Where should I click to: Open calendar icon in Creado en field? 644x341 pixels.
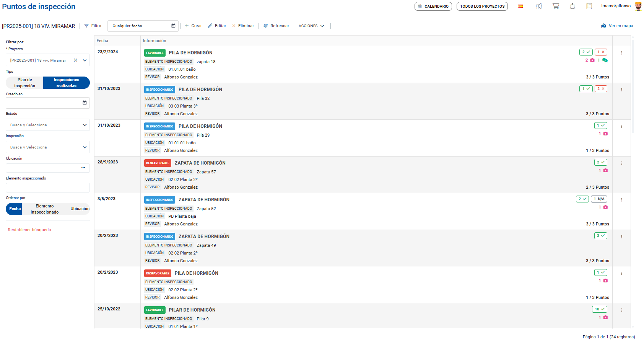[x=85, y=103]
